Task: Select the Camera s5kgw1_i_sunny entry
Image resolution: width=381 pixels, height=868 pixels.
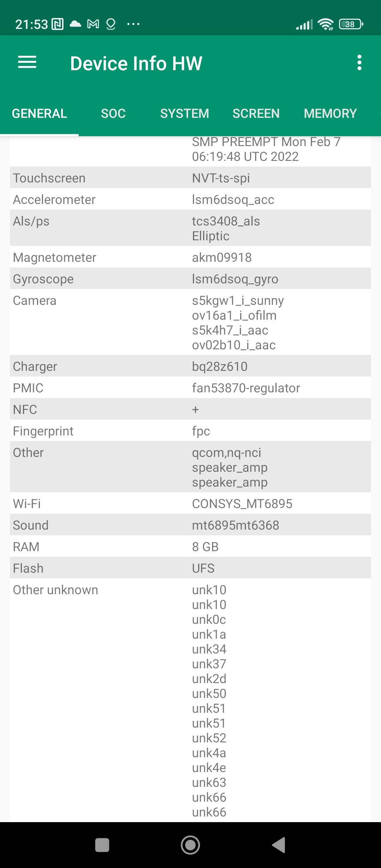Action: click(x=238, y=301)
